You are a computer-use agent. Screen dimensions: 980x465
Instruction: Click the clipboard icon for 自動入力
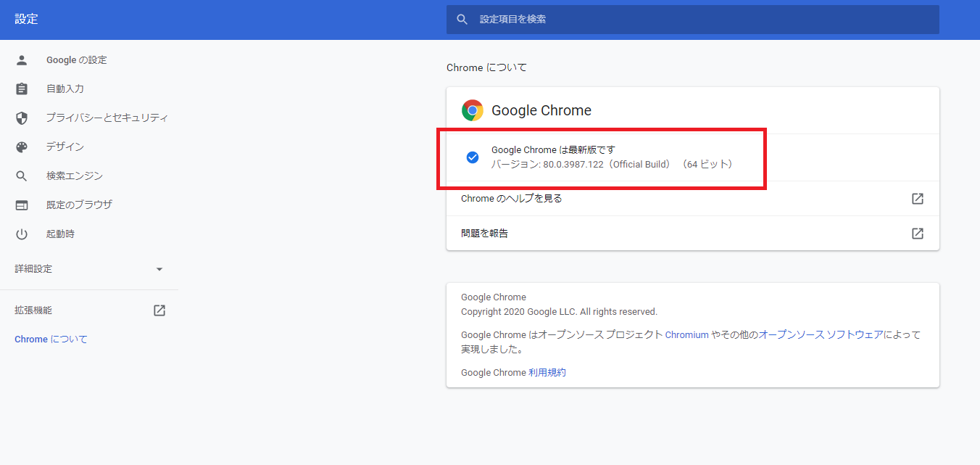coord(22,89)
